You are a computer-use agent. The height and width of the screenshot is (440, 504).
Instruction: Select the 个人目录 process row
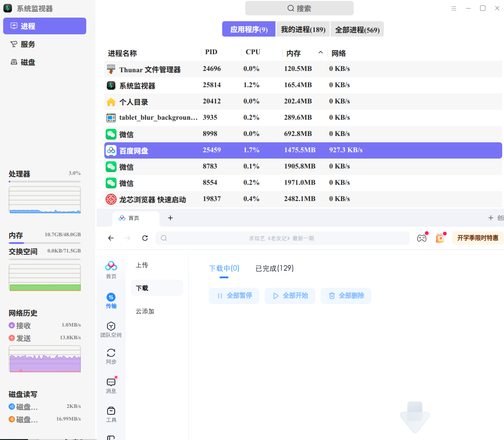click(x=303, y=102)
